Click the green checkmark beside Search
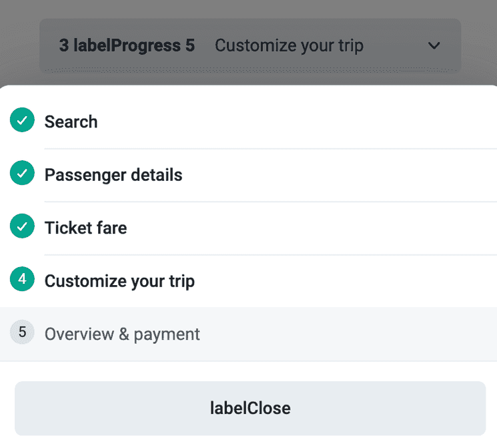The width and height of the screenshot is (497, 448). 22,121
